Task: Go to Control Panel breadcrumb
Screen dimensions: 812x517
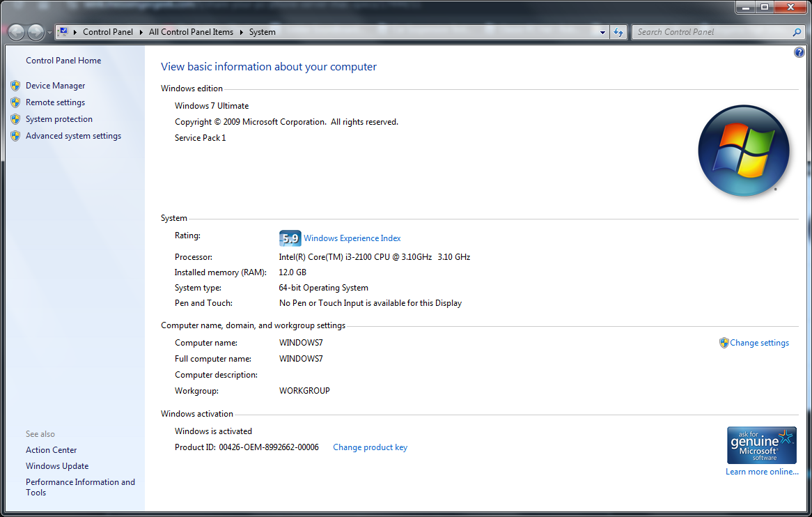Action: point(108,32)
